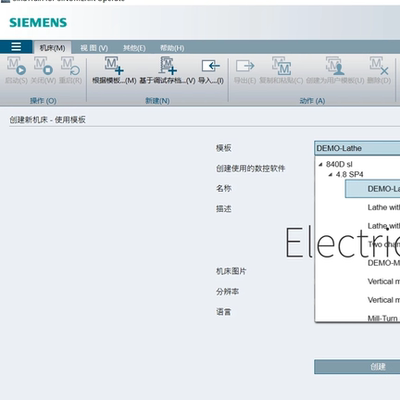Select the 机床(M) tab

pos(52,48)
